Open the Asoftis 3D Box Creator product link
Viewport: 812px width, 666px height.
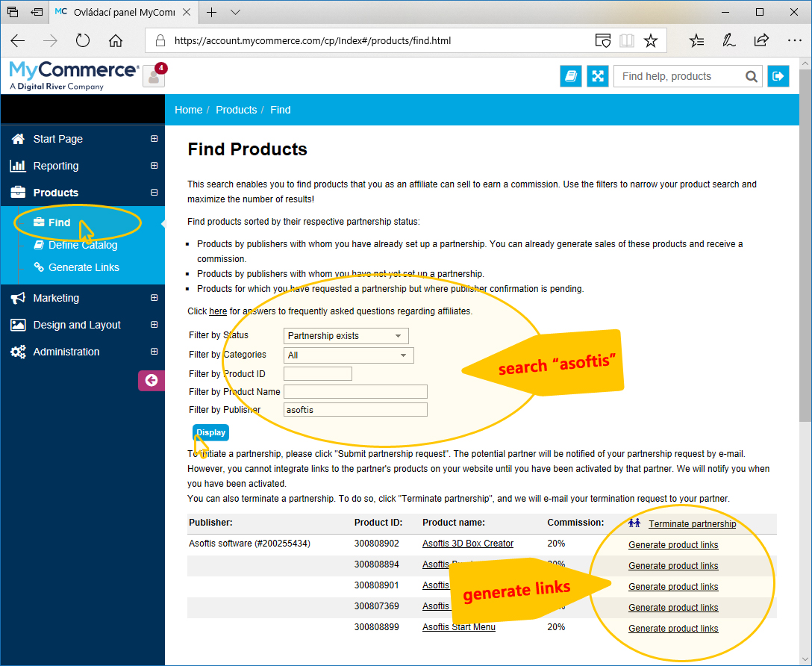(468, 544)
